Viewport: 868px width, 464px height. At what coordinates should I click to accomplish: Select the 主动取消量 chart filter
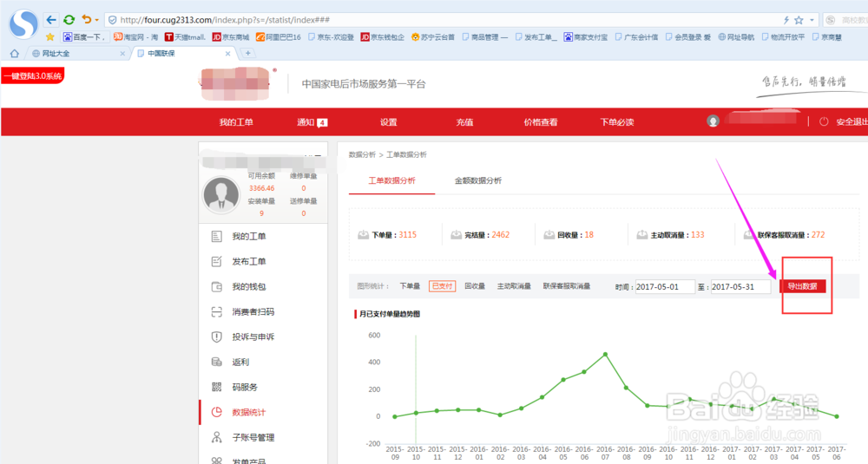514,286
